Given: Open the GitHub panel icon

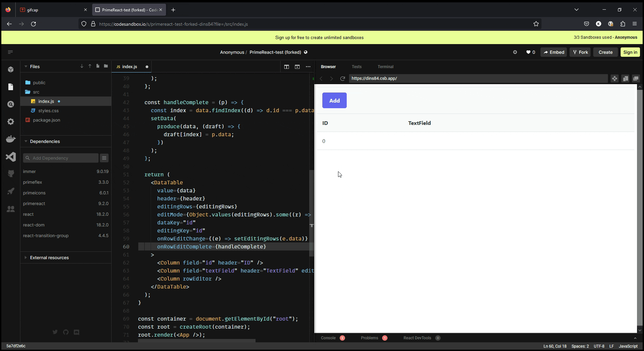Looking at the screenshot, I should [11, 174].
